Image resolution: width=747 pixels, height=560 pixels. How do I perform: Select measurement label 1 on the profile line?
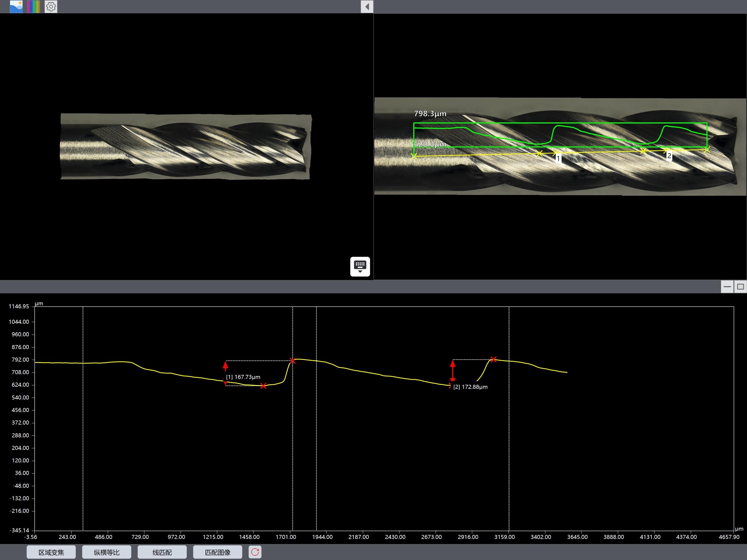point(558,158)
